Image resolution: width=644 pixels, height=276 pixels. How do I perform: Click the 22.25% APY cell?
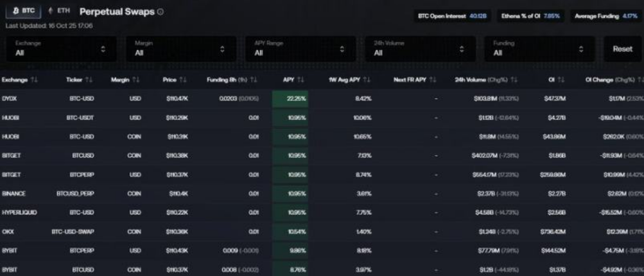(x=290, y=99)
